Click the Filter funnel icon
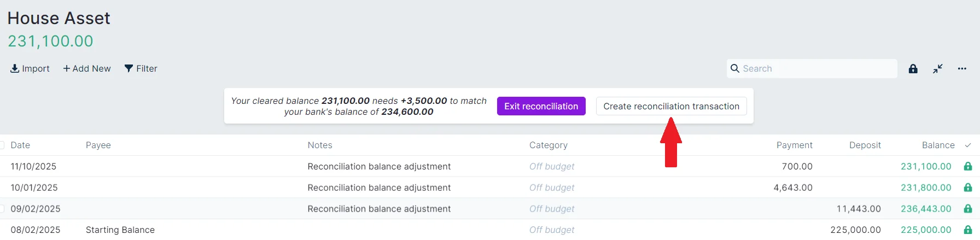The width and height of the screenshot is (980, 240). (x=129, y=68)
